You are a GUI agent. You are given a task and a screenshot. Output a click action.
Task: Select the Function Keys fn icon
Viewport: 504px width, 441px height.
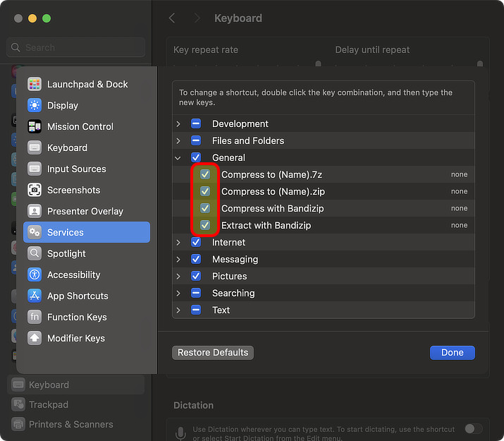35,317
